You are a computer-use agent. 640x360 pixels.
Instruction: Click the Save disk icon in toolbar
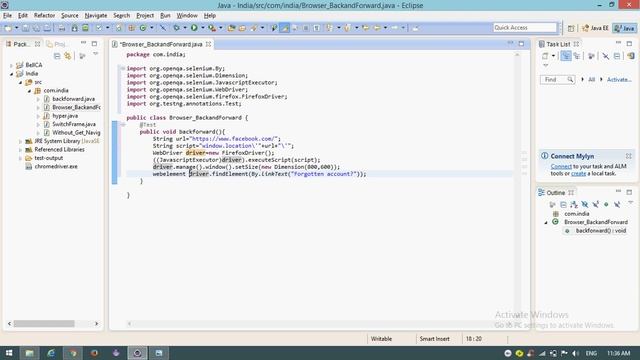click(x=26, y=28)
